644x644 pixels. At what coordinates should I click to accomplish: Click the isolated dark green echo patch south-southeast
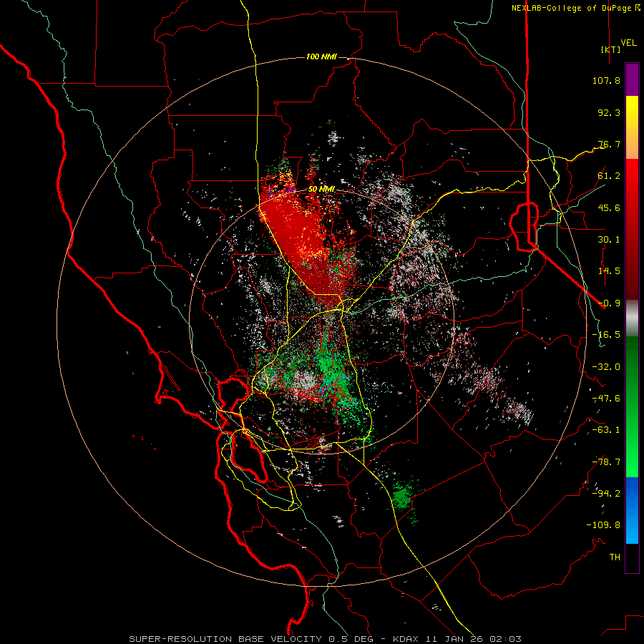click(403, 497)
